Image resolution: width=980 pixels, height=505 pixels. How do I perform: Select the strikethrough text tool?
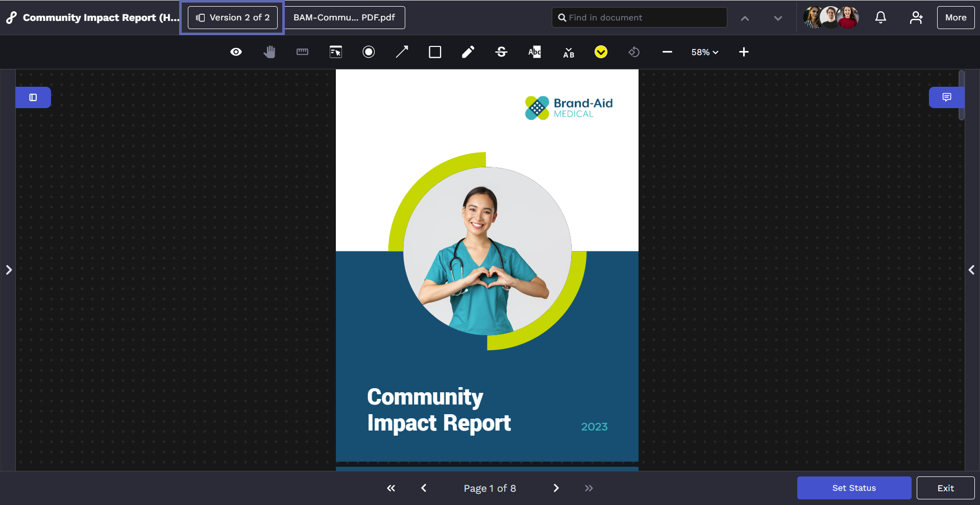click(x=501, y=52)
